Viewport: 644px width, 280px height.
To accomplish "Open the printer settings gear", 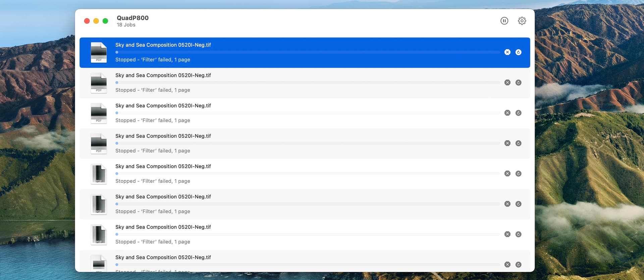I will click(x=522, y=21).
